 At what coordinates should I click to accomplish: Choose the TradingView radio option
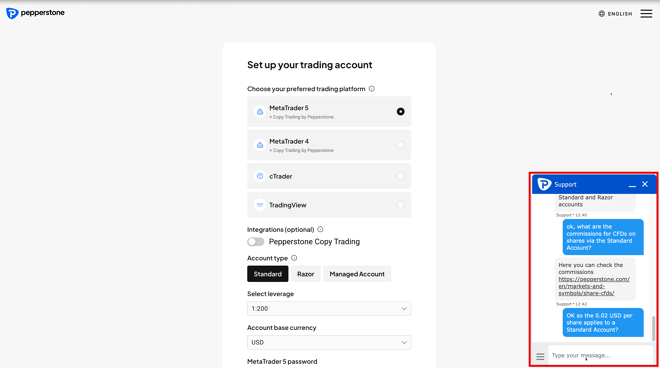[400, 205]
